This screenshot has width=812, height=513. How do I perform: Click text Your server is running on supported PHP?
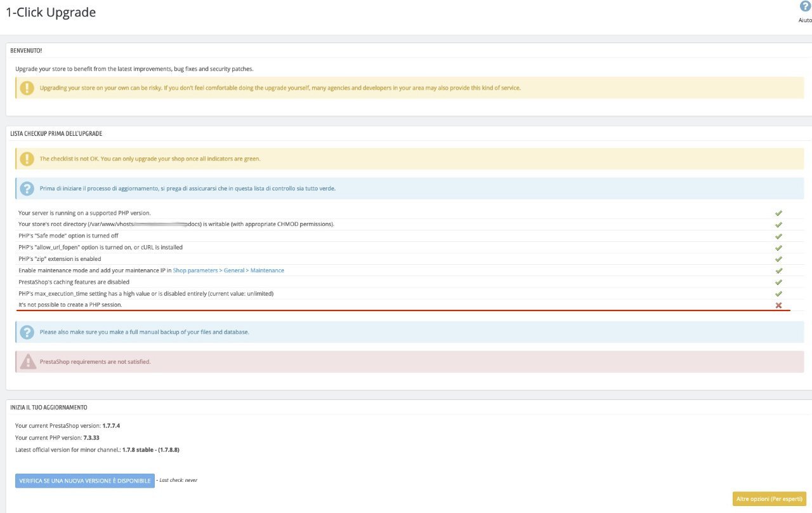coord(84,213)
